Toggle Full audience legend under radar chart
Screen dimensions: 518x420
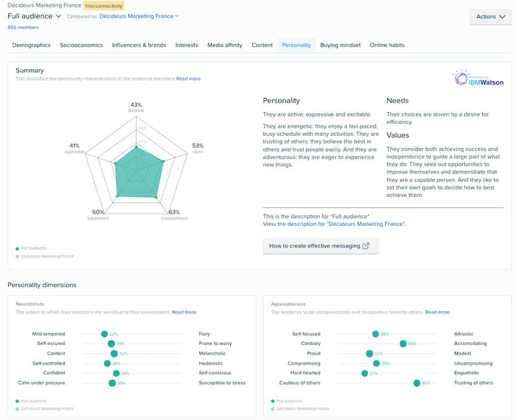coord(31,249)
